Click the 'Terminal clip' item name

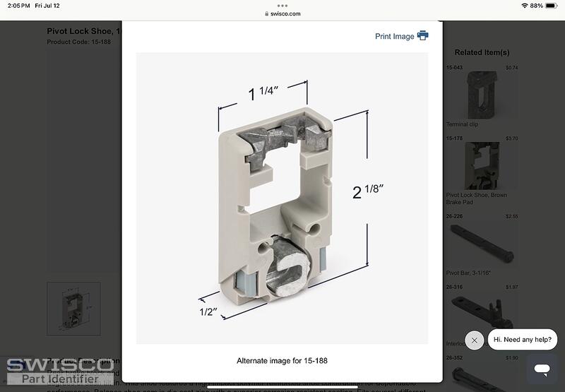coord(462,124)
